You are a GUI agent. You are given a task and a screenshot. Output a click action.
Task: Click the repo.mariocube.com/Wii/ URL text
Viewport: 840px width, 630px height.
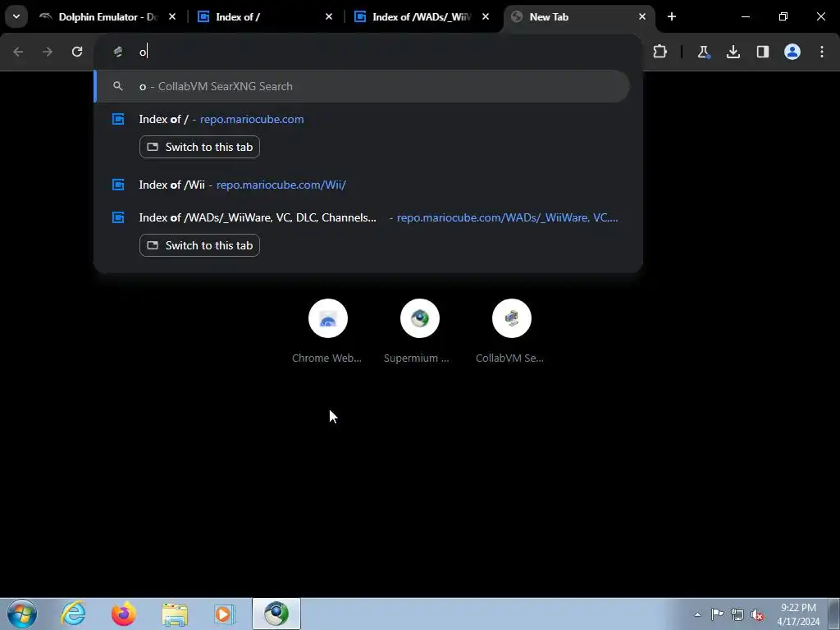[281, 185]
